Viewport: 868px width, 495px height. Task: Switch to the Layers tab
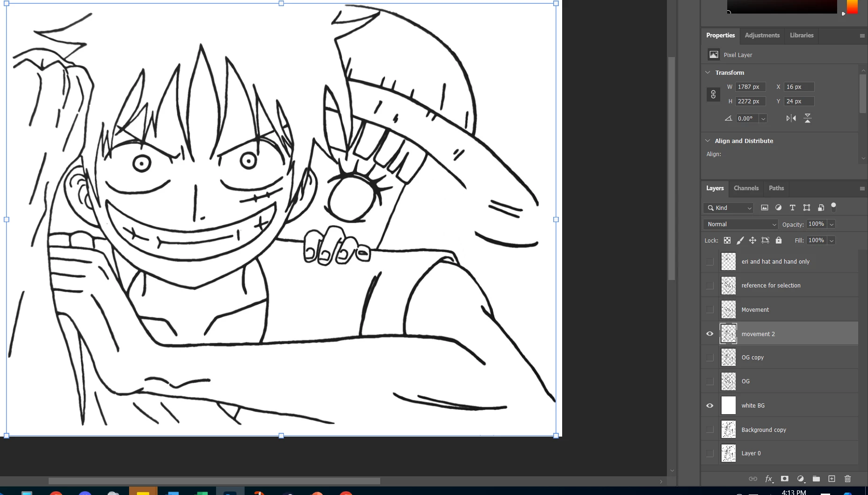pos(715,188)
